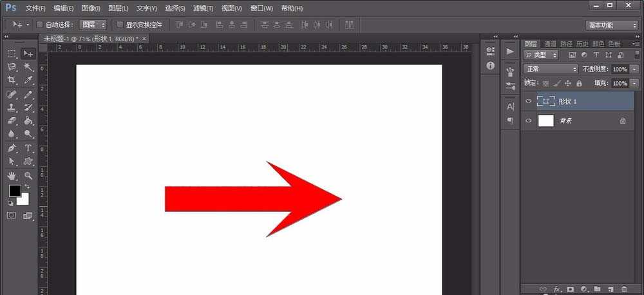Select the Lasso tool
The height and width of the screenshot is (295, 644).
tap(12, 67)
